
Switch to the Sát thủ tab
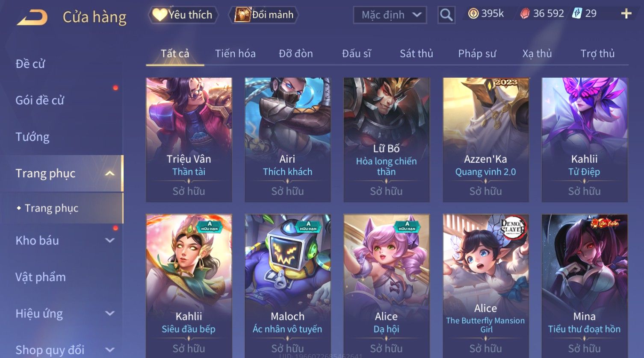[417, 53]
